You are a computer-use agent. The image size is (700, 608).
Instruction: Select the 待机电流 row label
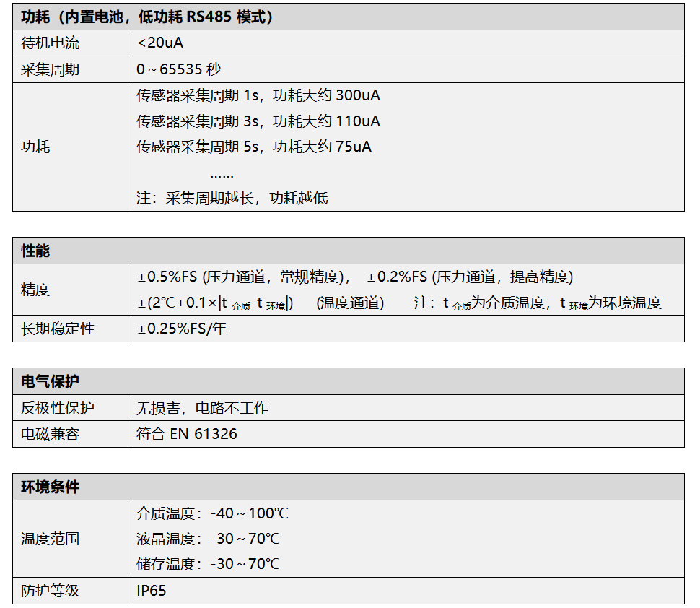coord(51,43)
